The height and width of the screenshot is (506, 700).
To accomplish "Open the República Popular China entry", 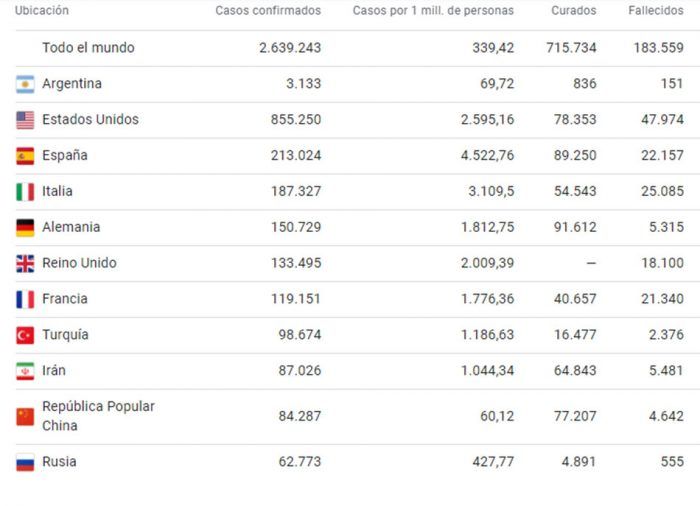I will tap(98, 416).
